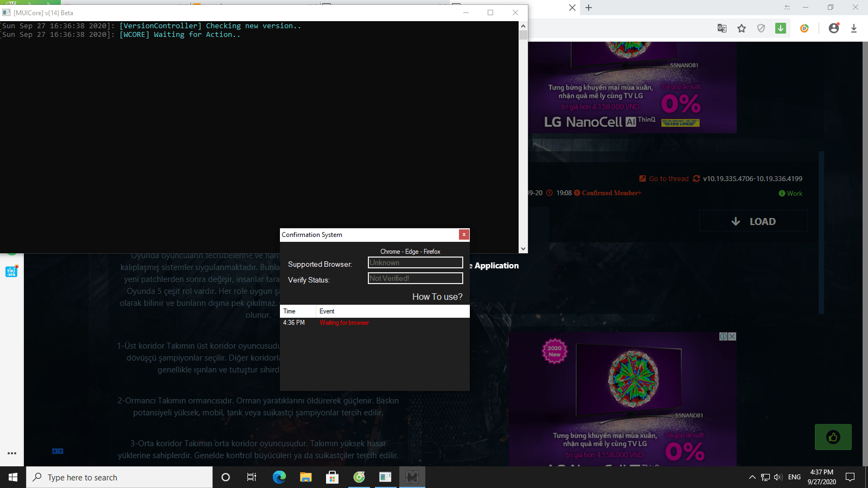Open the taskbar clock showing 4:37 PM
This screenshot has height=488, width=868.
[x=821, y=477]
